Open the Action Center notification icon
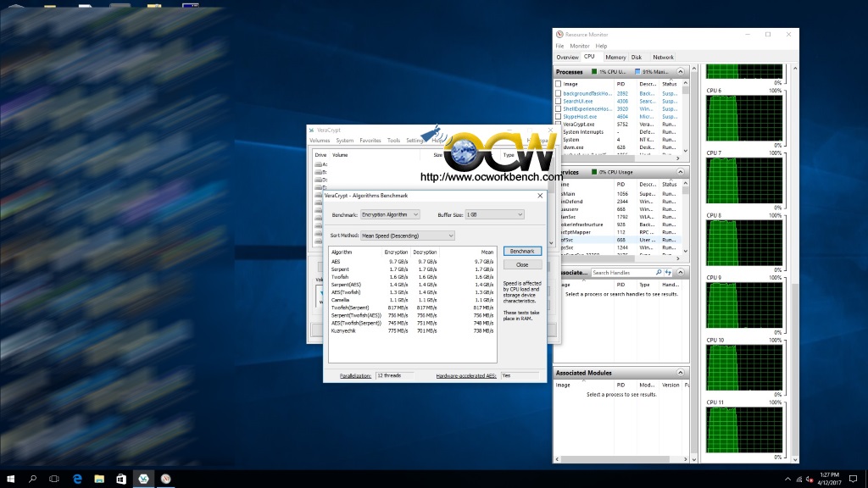 (853, 479)
